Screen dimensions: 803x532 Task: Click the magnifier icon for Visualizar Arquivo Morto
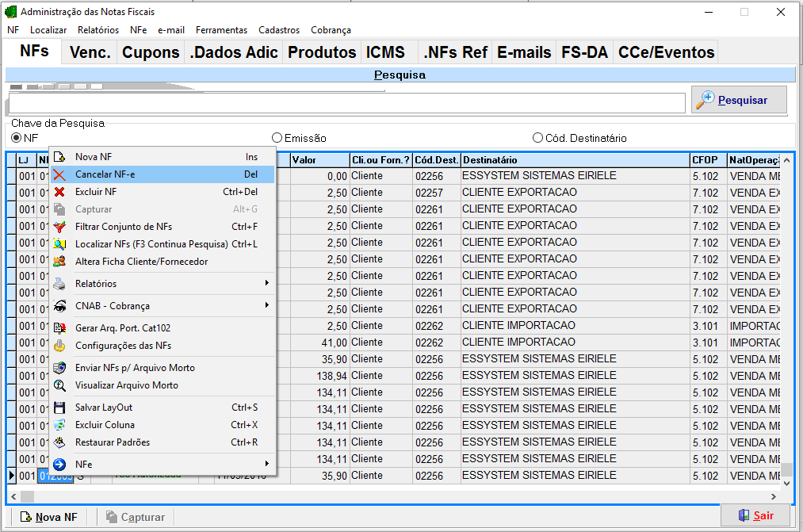59,385
